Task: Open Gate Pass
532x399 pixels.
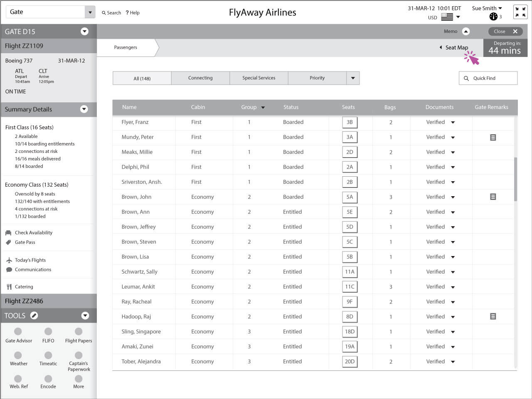Action: (25, 242)
